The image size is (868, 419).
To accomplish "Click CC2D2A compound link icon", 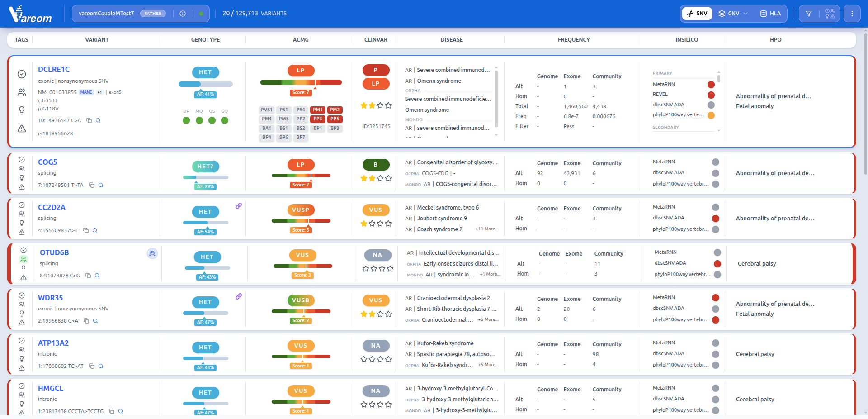I will point(239,206).
